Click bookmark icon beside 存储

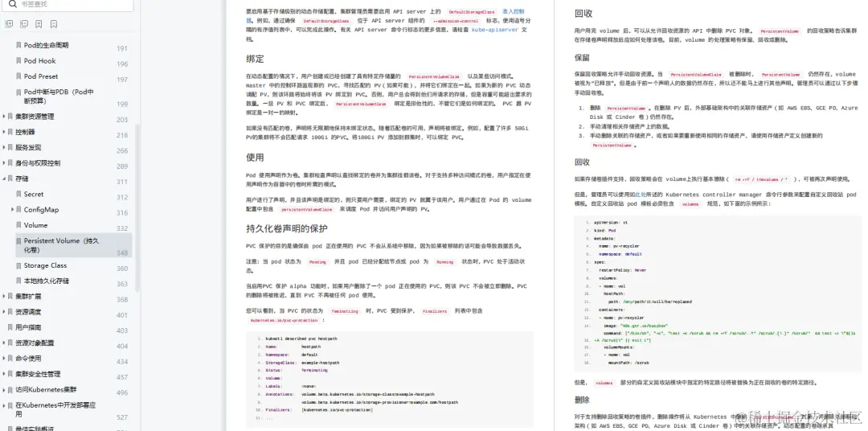tap(10, 179)
